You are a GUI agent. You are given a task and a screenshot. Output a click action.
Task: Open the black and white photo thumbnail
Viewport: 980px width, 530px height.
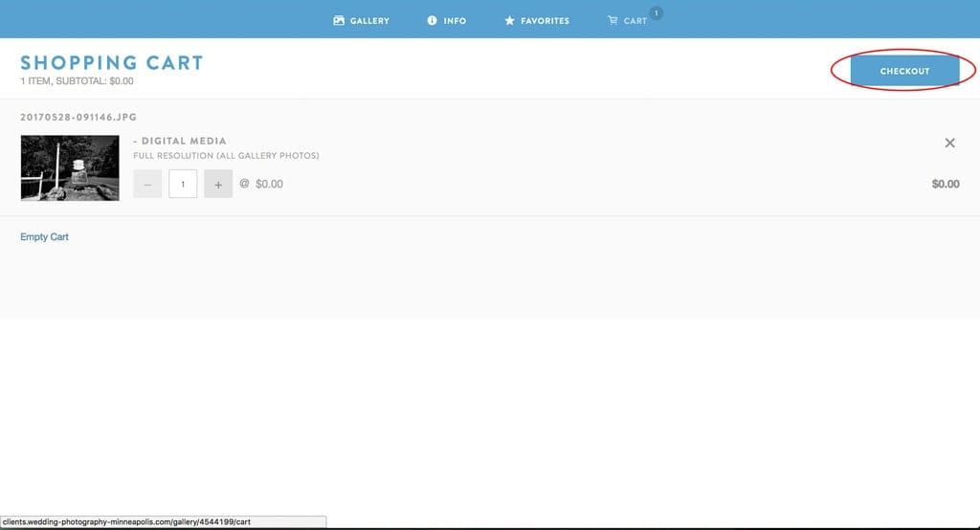70,167
